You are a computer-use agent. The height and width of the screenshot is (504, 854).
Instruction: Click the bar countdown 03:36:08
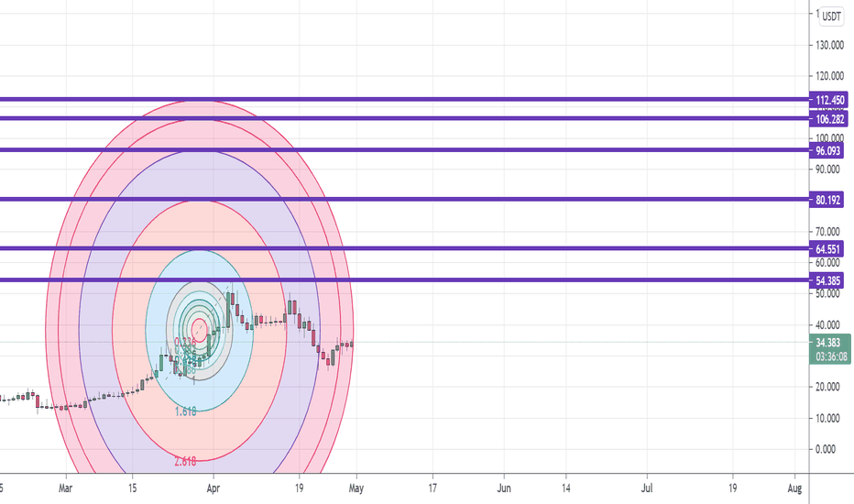pos(831,356)
